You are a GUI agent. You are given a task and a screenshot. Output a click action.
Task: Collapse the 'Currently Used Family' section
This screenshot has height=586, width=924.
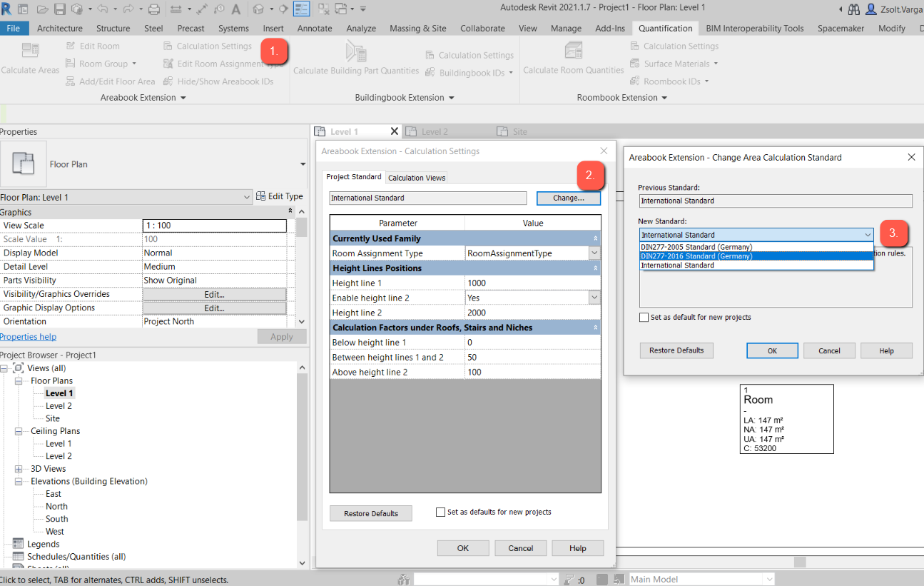tap(595, 238)
